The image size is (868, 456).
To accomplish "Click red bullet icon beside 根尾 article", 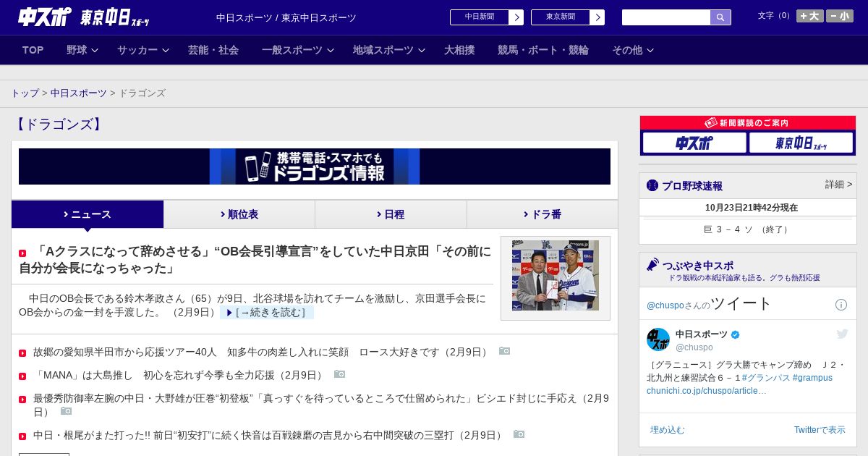I will pyautogui.click(x=22, y=436).
